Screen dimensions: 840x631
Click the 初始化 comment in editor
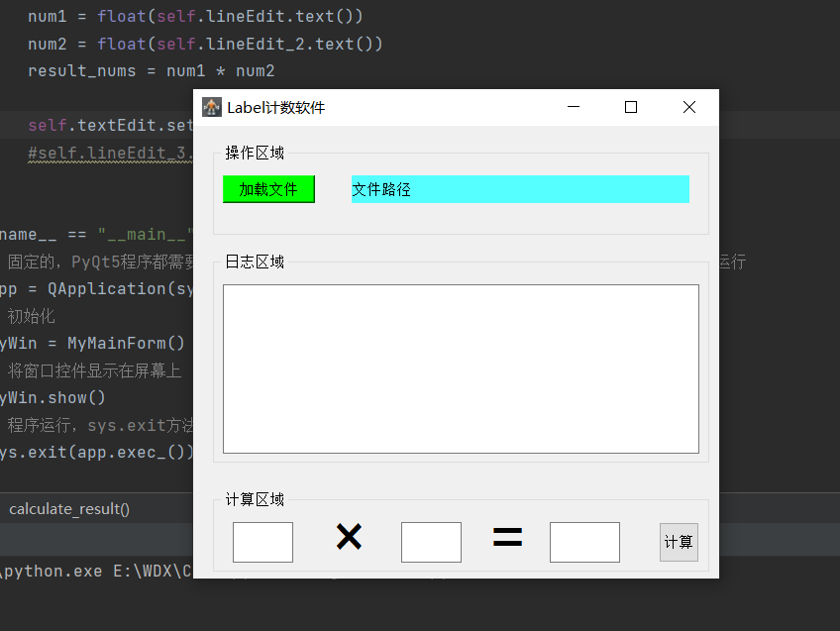pyautogui.click(x=31, y=316)
